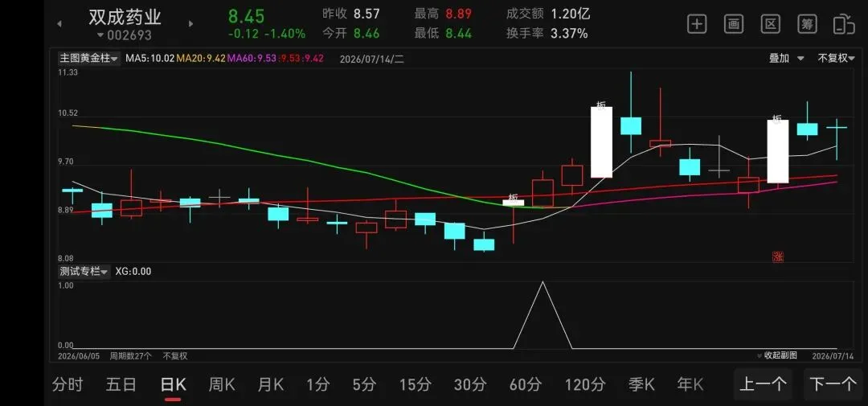Click the 下一个 button
Screen dimensions: 868x406
(833, 384)
